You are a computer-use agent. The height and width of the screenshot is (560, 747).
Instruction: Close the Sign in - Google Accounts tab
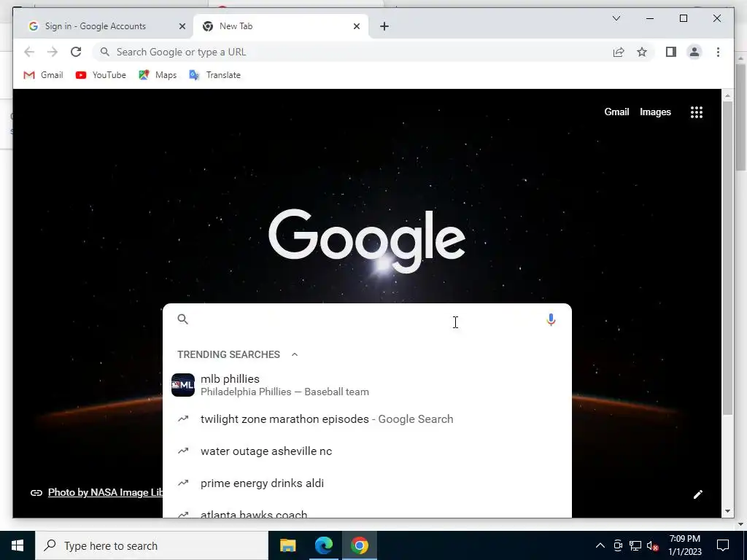coord(182,26)
